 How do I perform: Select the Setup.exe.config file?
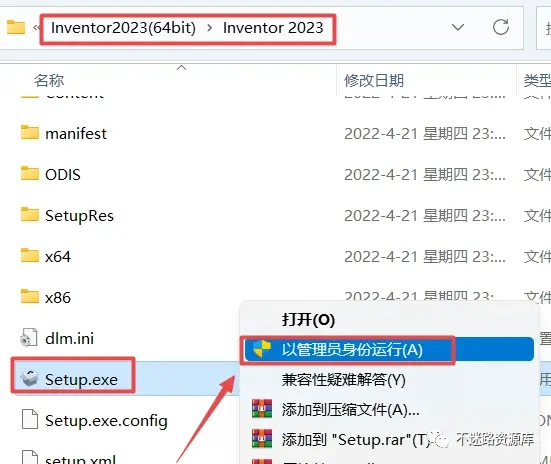coord(94,420)
